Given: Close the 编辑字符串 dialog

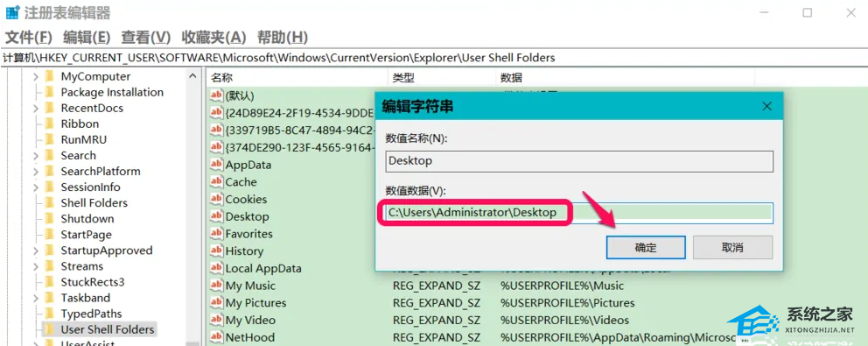Looking at the screenshot, I should [766, 106].
